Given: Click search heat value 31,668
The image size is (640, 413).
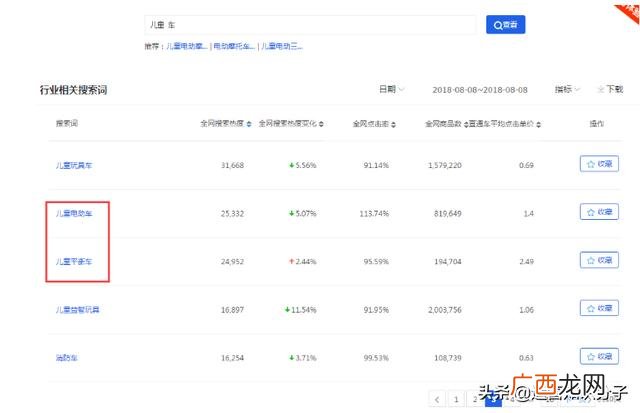Looking at the screenshot, I should click(232, 165).
